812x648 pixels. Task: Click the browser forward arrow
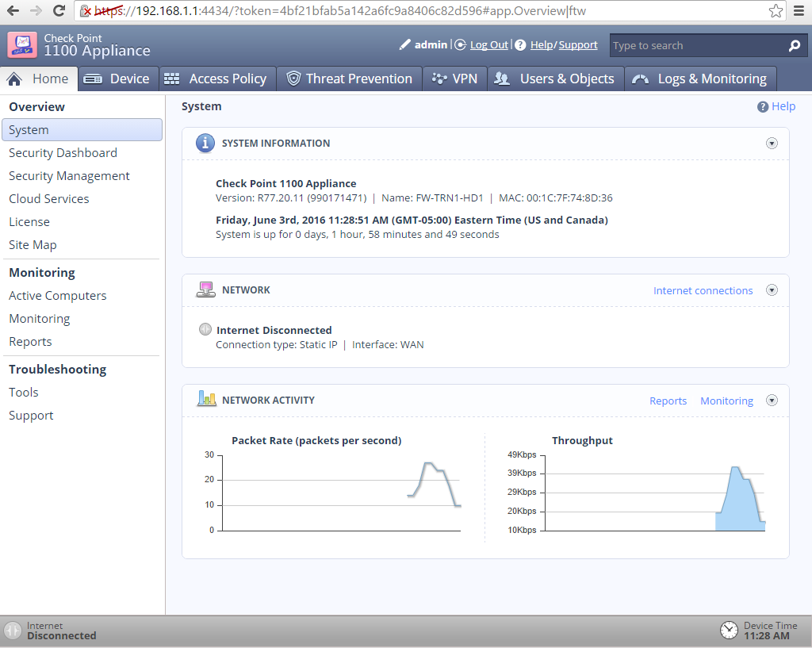coord(36,10)
